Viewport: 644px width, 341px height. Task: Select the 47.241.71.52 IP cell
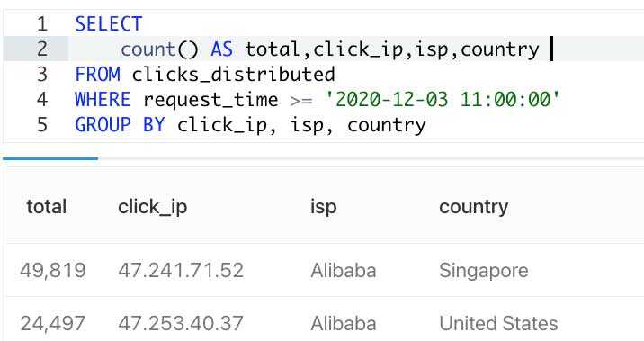tap(181, 270)
